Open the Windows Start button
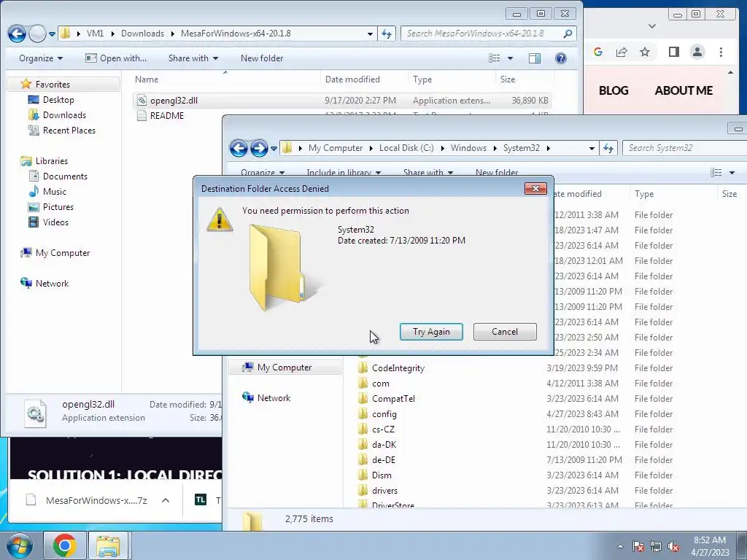747x560 pixels. click(x=19, y=545)
